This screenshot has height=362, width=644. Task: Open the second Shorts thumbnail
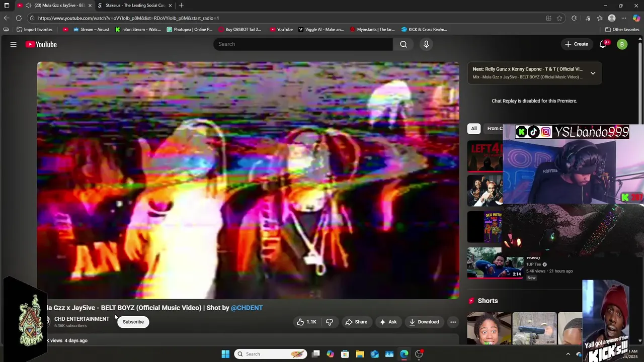[x=534, y=328]
